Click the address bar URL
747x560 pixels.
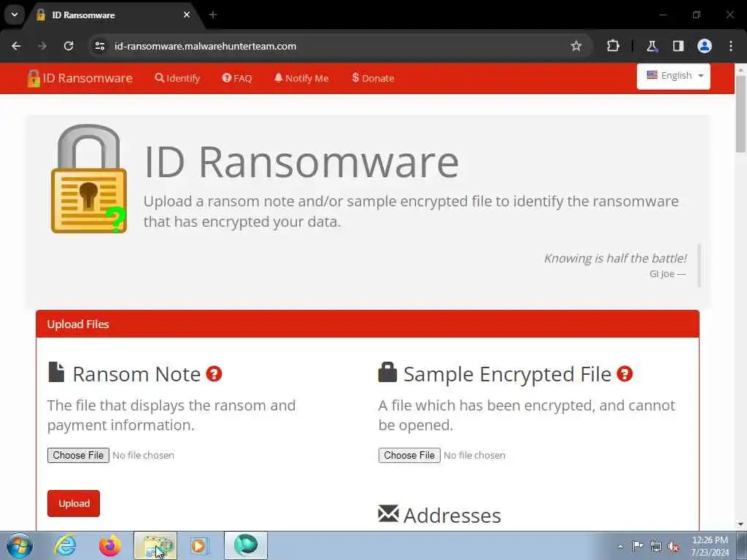(x=205, y=46)
